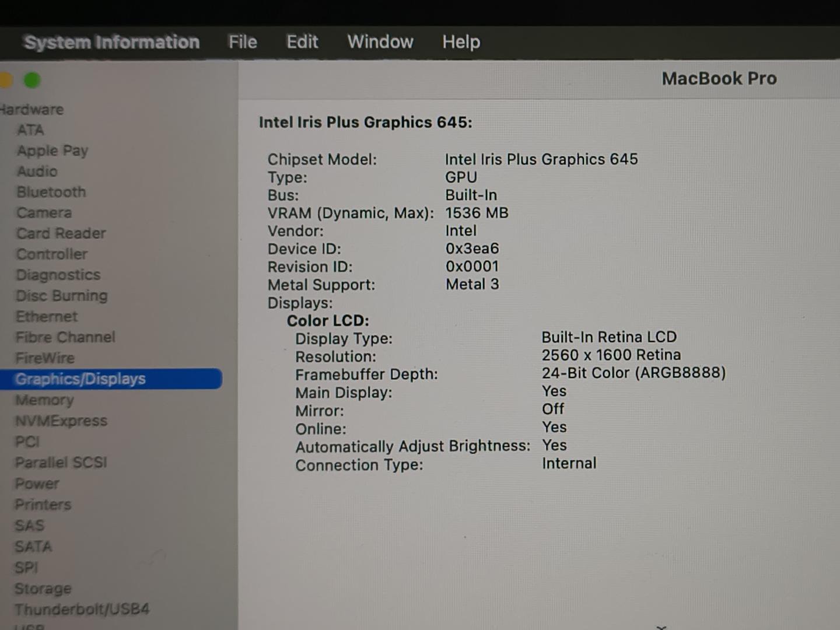Choose Printers in the hardware list
840x630 pixels.
[x=43, y=505]
